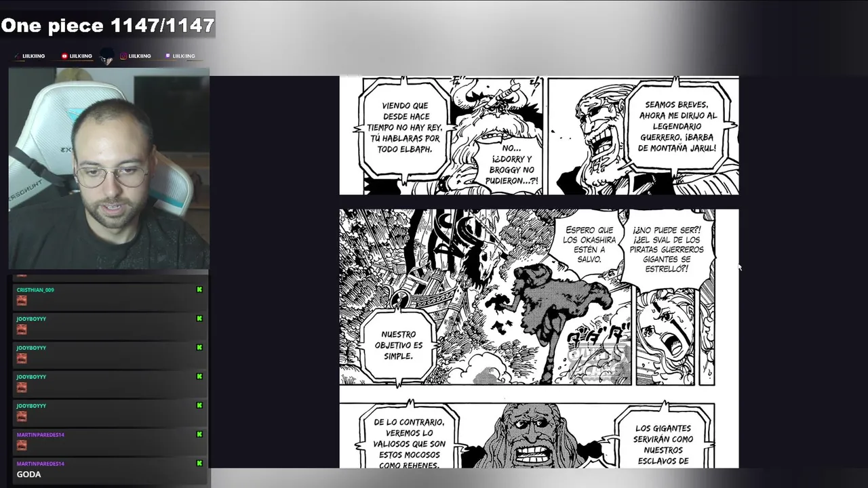This screenshot has height=488, width=868.
Task: Click the streamer webcam feed
Action: pyautogui.click(x=108, y=168)
